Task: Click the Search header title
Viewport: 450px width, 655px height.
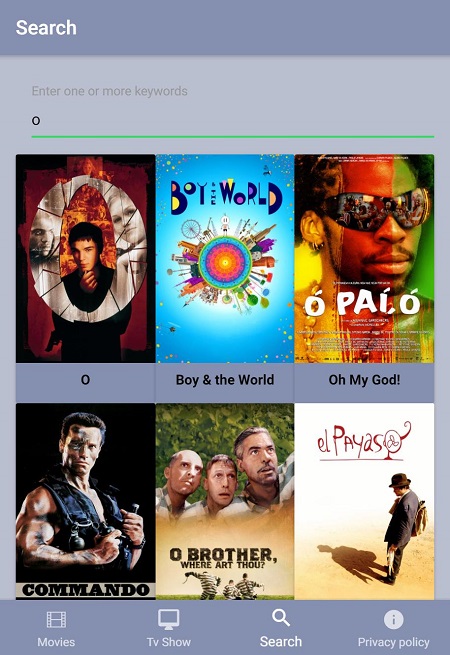Action: point(46,28)
